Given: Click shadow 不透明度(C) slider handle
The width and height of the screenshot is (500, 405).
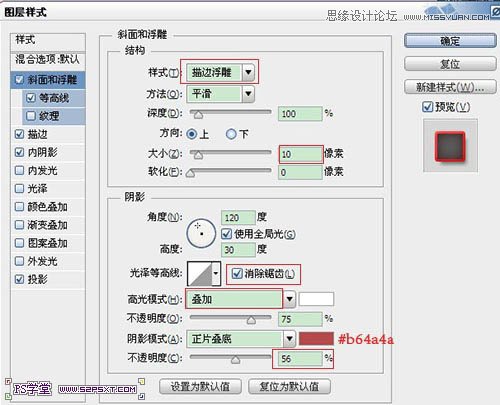Looking at the screenshot, I should pos(235,360).
